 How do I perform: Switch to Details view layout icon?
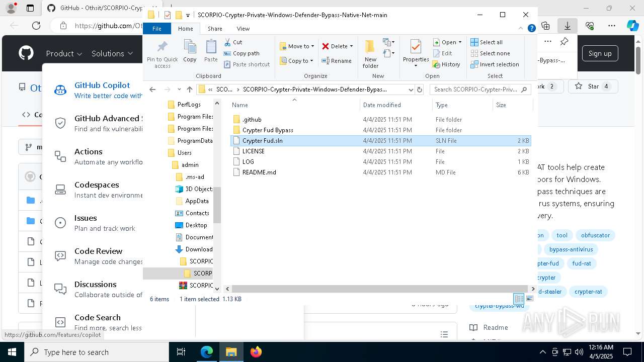pos(519,299)
